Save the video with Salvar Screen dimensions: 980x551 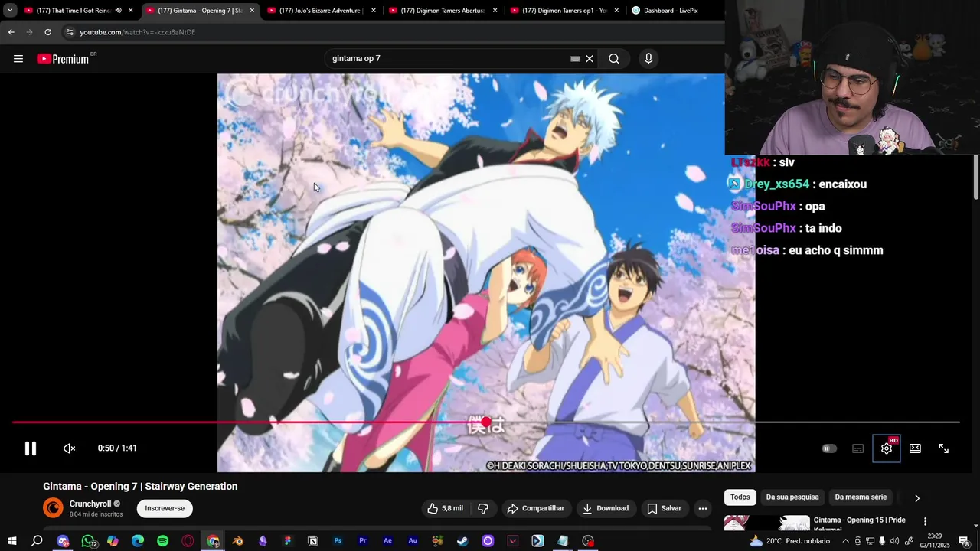click(664, 508)
